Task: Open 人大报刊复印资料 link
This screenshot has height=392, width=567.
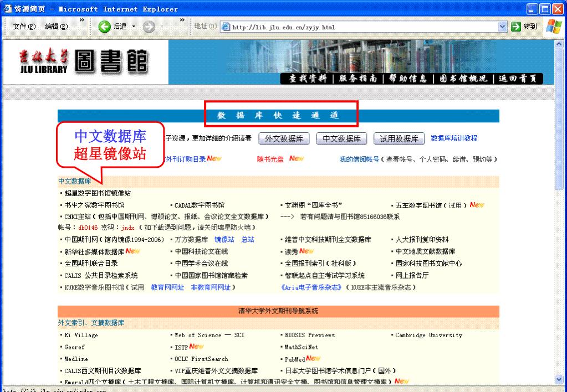Action: click(x=422, y=240)
